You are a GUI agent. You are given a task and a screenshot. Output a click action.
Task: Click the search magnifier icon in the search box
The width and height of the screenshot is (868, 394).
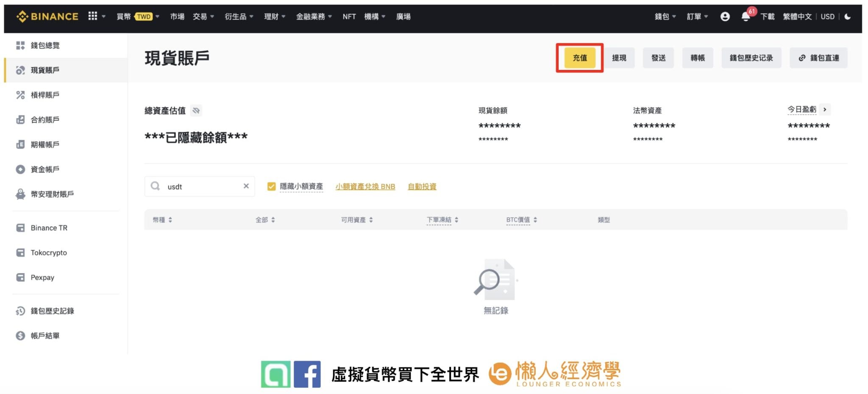[x=156, y=186]
